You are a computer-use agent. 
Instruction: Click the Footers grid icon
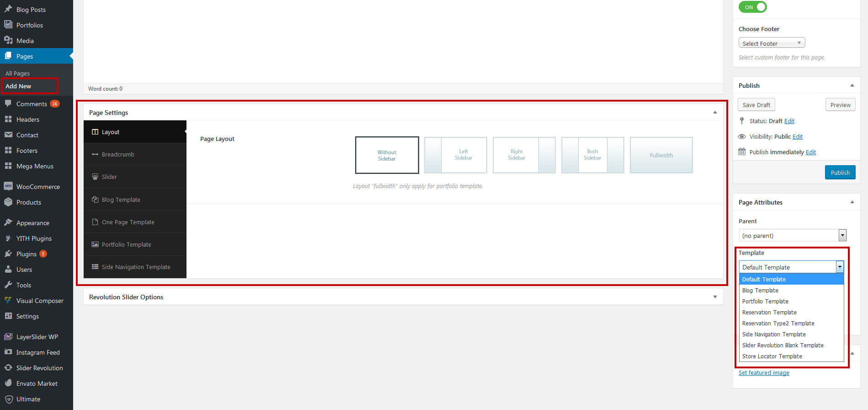[8, 150]
